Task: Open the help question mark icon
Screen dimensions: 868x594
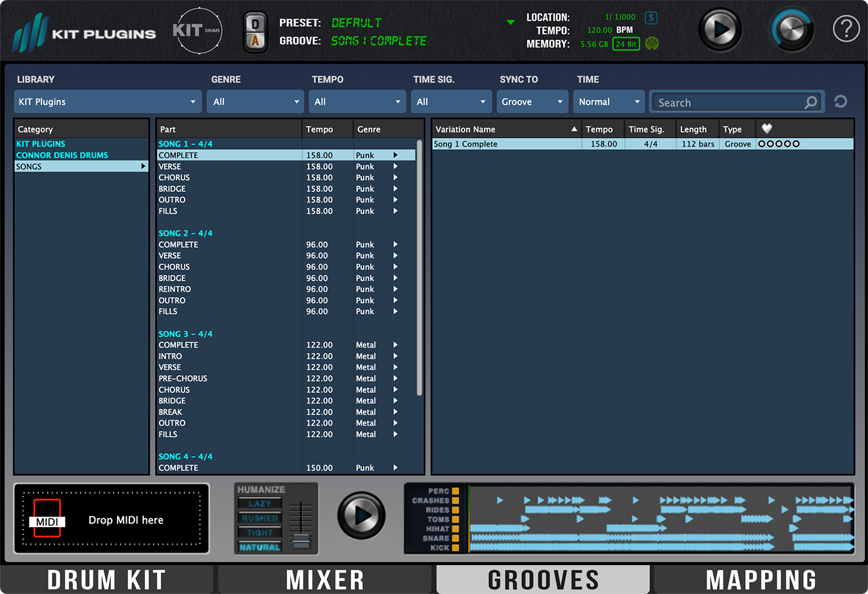Action: pos(846,29)
